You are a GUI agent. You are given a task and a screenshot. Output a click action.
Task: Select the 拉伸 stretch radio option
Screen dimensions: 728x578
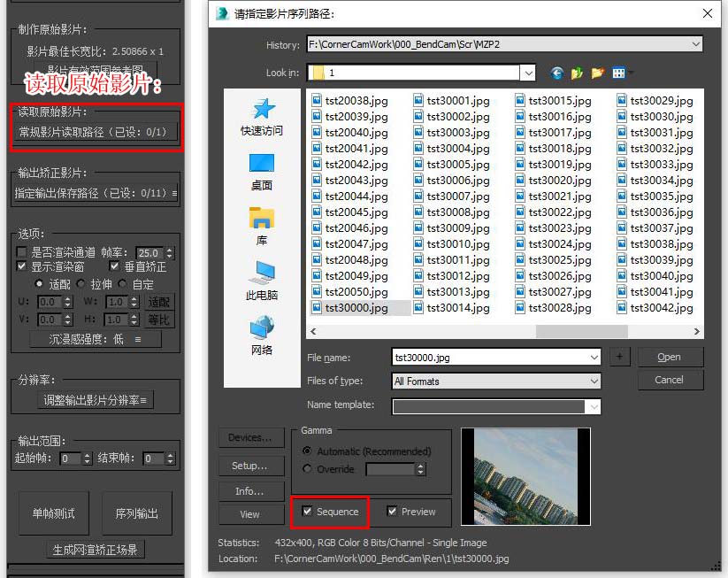pyautogui.click(x=81, y=284)
